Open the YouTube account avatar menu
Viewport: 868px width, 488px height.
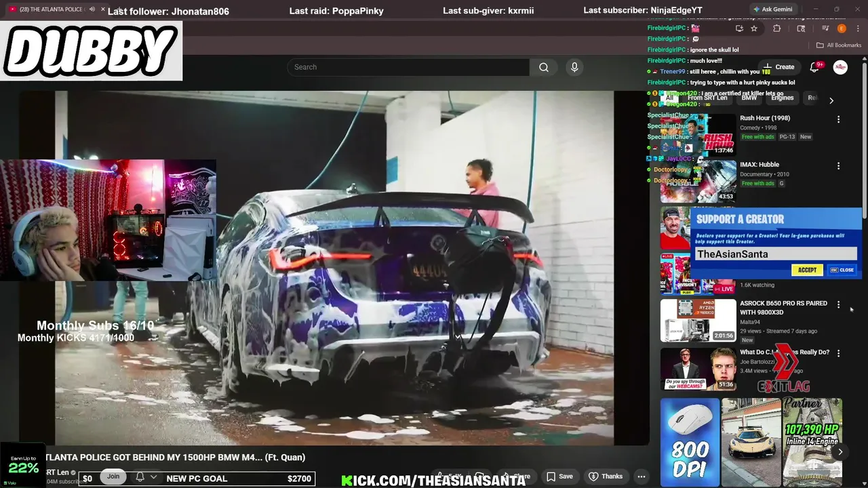(840, 67)
